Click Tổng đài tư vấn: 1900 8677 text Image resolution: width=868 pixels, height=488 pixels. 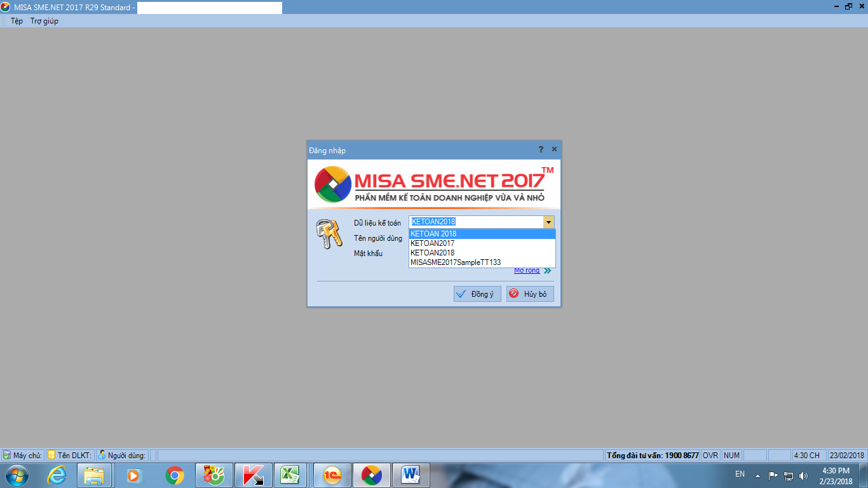653,456
